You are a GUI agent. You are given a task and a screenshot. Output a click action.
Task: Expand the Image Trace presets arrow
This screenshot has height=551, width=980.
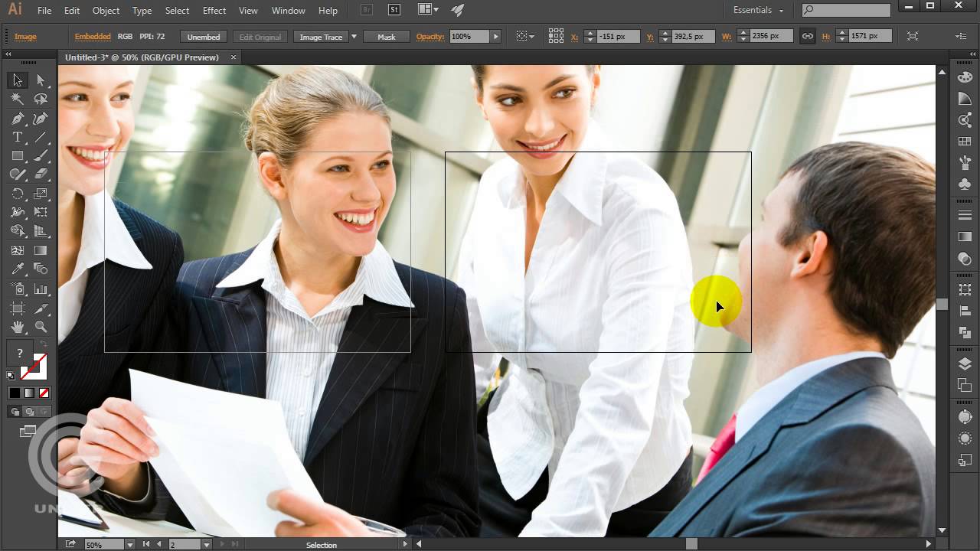pos(354,37)
